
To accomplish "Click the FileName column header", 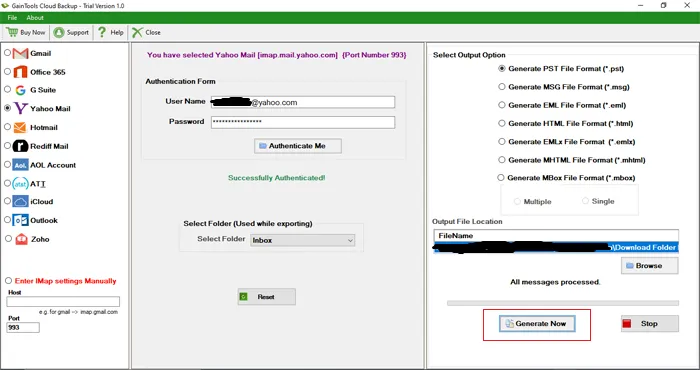I will 556,236.
